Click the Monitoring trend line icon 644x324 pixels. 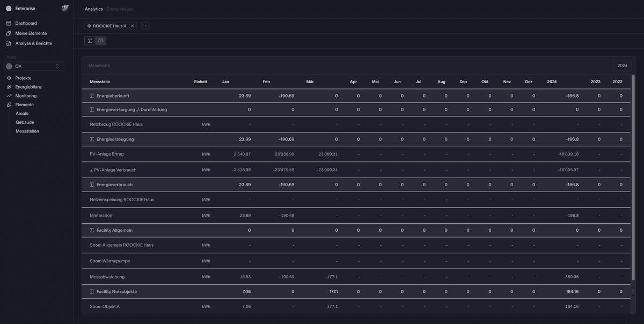(x=9, y=96)
